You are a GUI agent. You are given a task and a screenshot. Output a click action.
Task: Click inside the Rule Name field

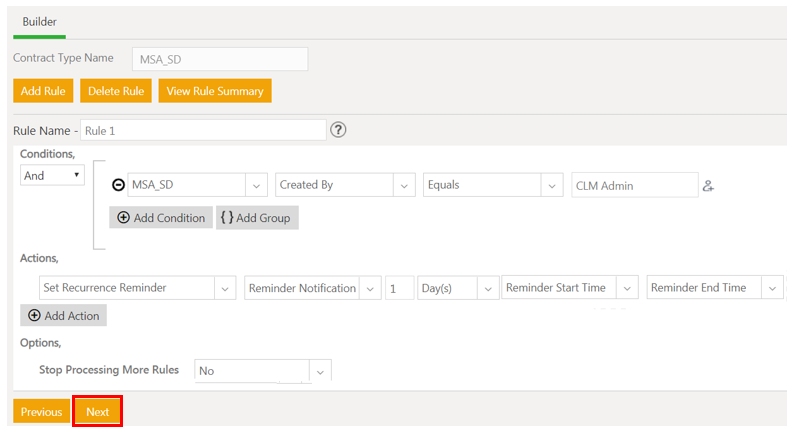(x=203, y=130)
